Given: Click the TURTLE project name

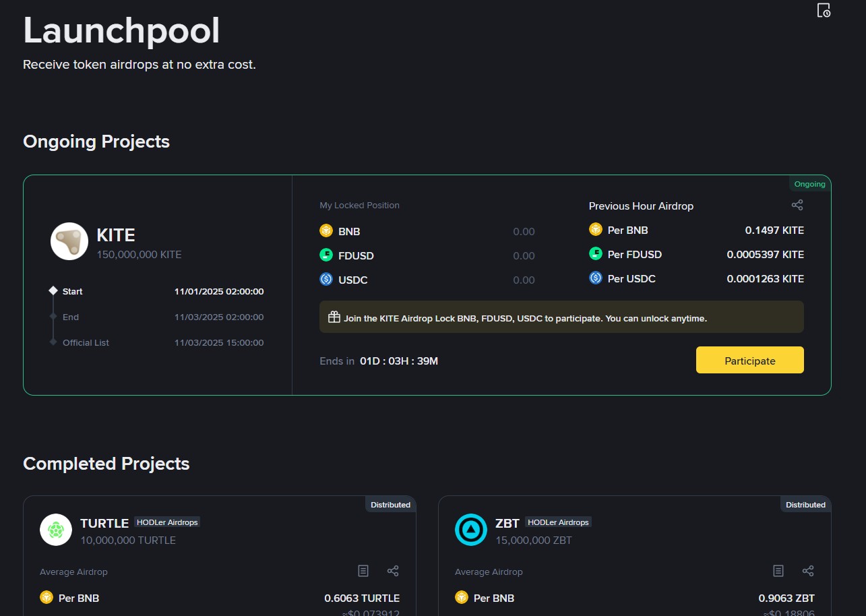Looking at the screenshot, I should point(104,523).
